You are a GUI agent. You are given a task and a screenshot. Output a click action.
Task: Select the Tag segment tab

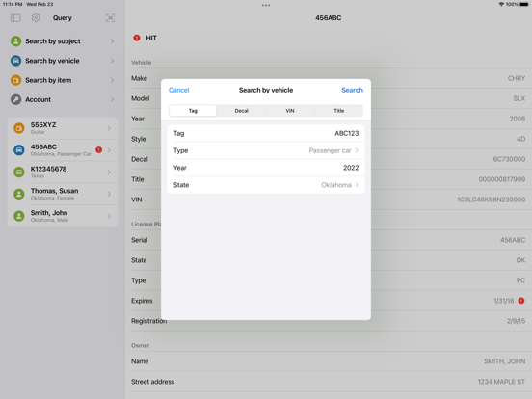coord(193,111)
